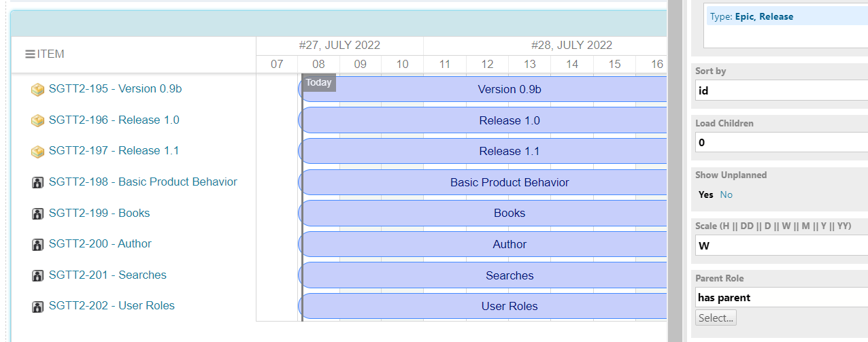
Task: Click day 07 in the timeline header
Action: [x=277, y=64]
